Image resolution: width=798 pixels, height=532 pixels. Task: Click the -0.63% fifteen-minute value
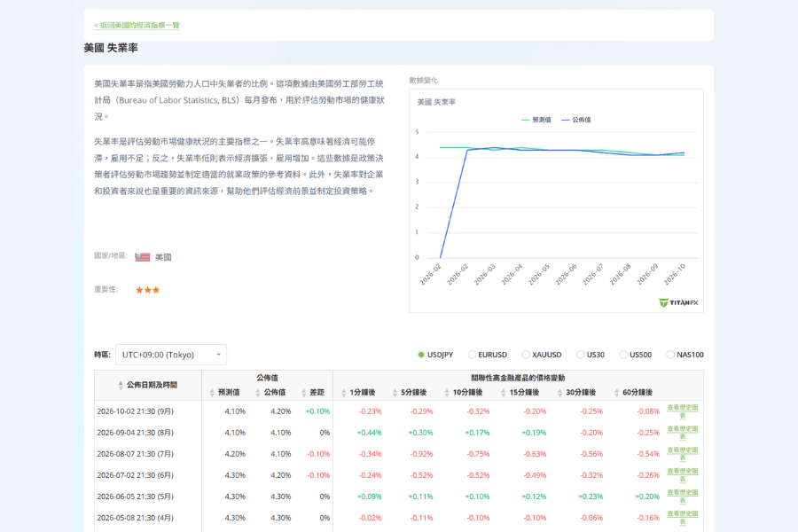[535, 454]
